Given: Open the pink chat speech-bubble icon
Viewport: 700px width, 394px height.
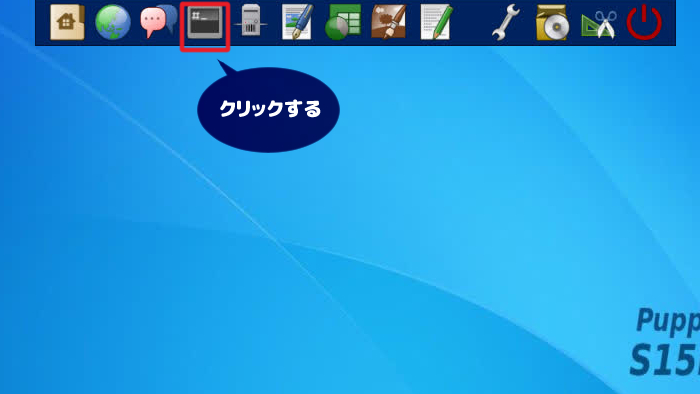Looking at the screenshot, I should pos(153,23).
